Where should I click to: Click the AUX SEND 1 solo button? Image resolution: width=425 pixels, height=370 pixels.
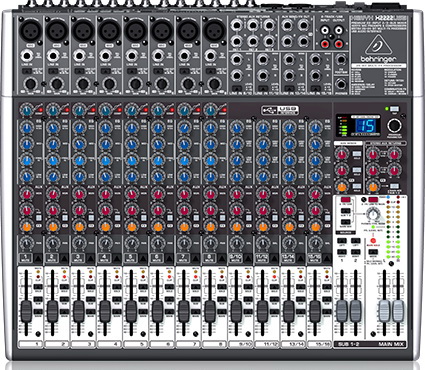(357, 154)
